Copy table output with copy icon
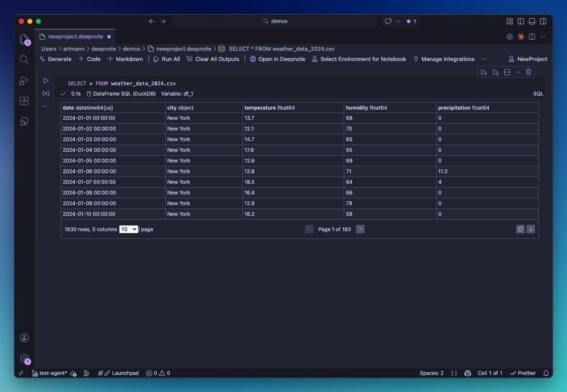This screenshot has width=567, height=392. pos(520,229)
